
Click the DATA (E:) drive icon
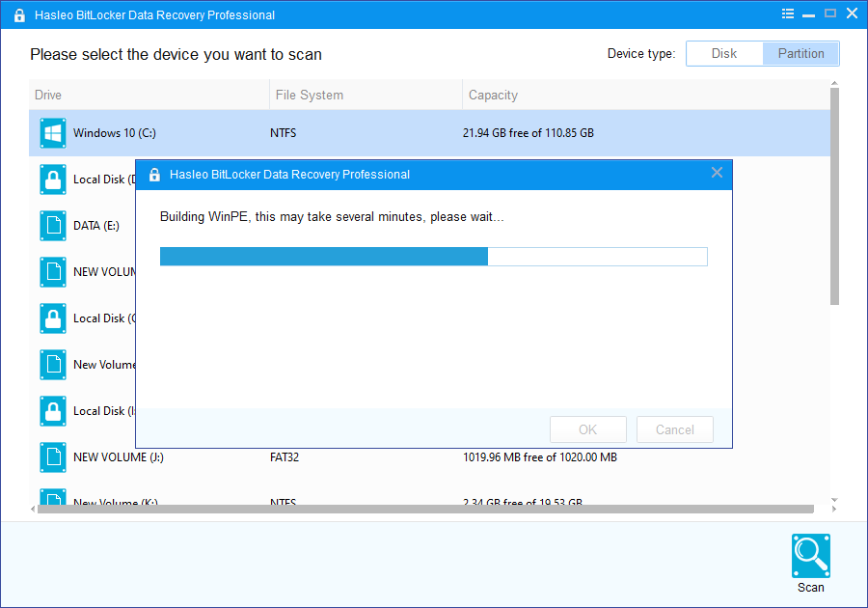click(53, 226)
